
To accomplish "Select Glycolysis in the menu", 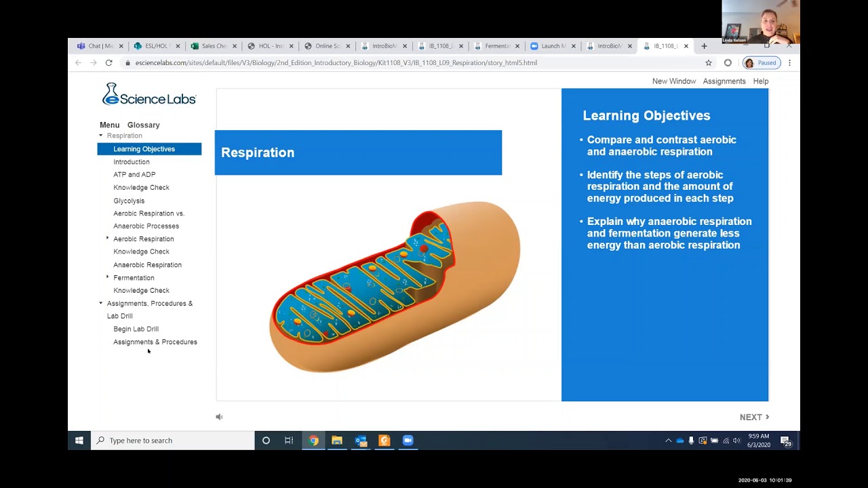I will tap(129, 201).
